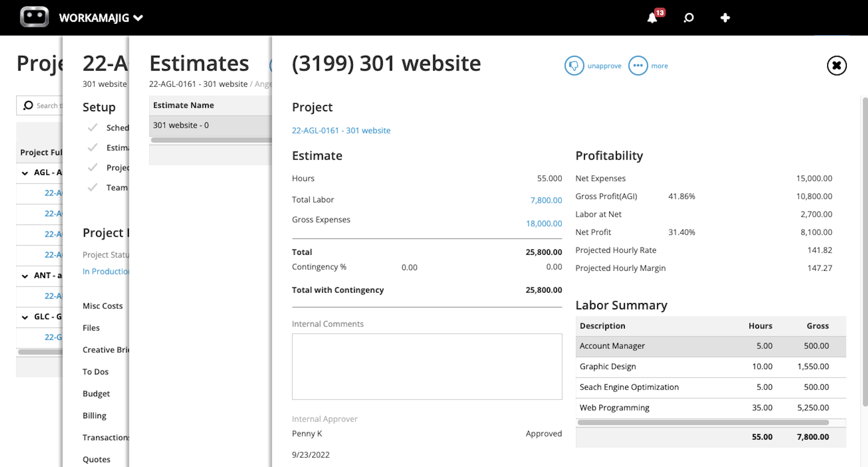The height and width of the screenshot is (467, 868).
Task: Click the magnifier search icon in top bar
Action: 689,18
